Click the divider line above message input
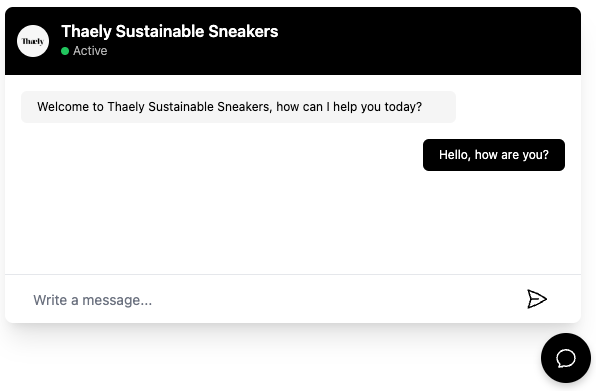Viewport: 596px width, 391px height. [293, 274]
